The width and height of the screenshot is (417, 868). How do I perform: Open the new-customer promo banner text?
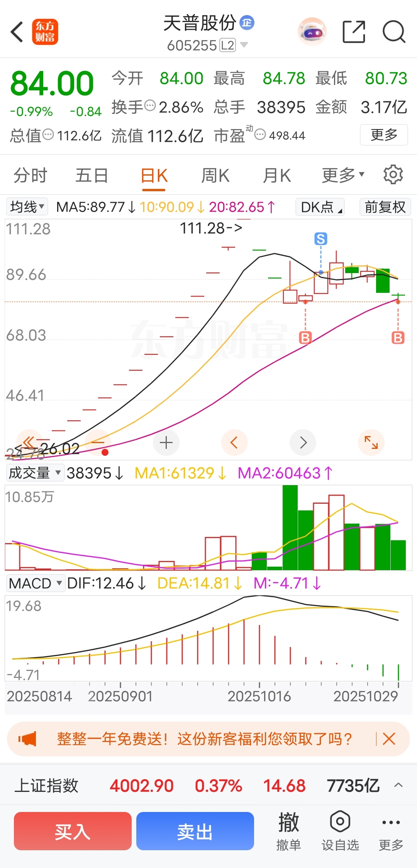tap(204, 739)
